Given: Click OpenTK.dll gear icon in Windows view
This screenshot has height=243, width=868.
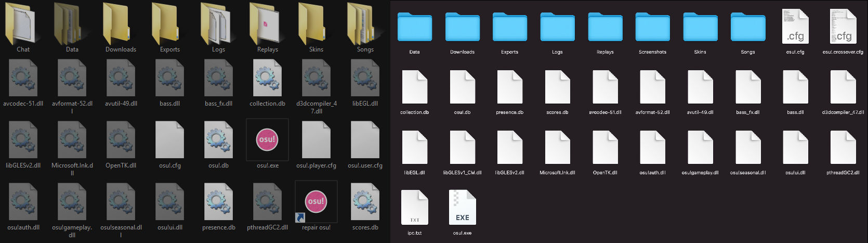Looking at the screenshot, I should tap(121, 140).
